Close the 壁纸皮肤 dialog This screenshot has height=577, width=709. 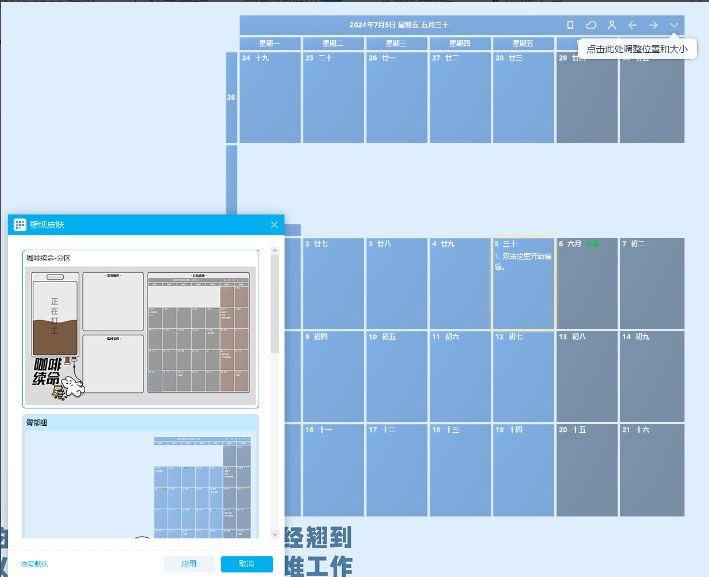pos(274,225)
